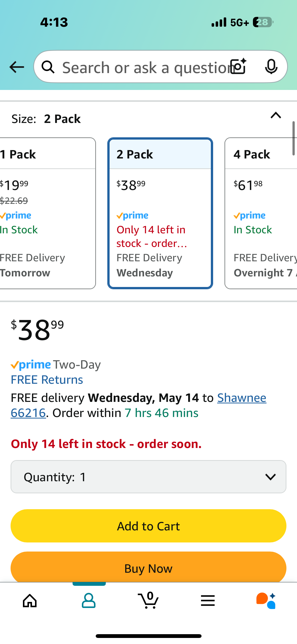
Task: Select the 1 Pack size option
Action: pos(47,213)
